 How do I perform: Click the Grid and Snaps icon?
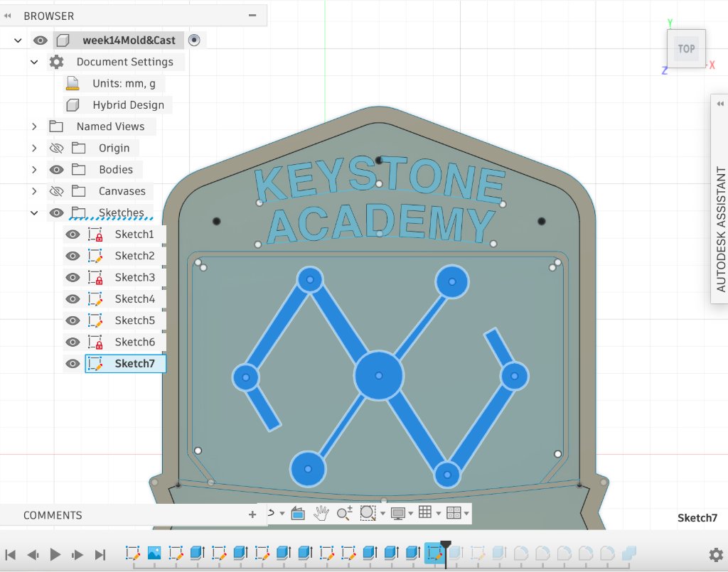[425, 512]
